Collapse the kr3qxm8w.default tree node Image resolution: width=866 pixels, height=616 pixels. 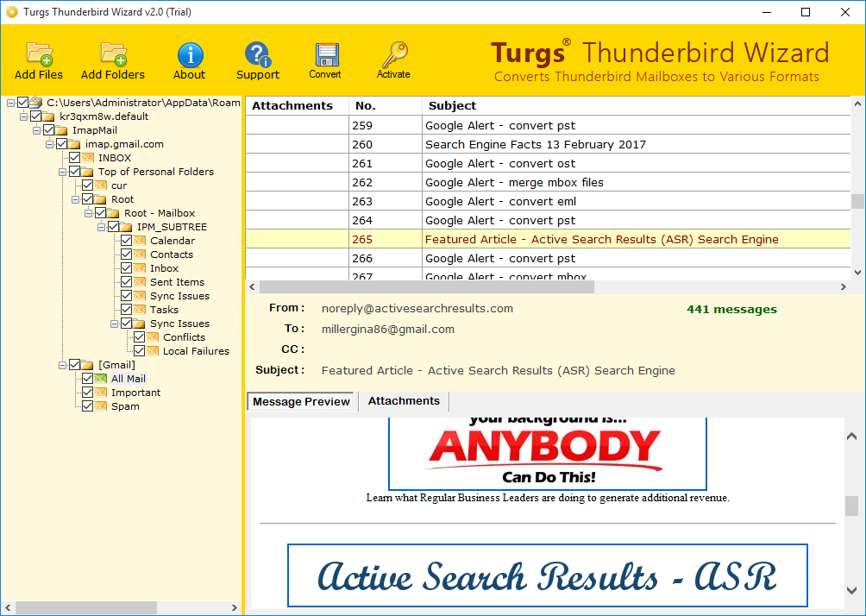[23, 116]
